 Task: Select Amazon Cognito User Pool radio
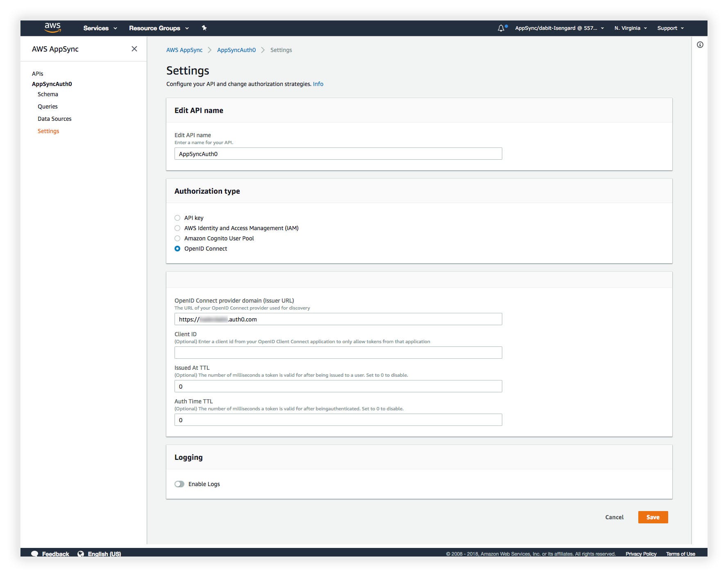[x=177, y=238]
